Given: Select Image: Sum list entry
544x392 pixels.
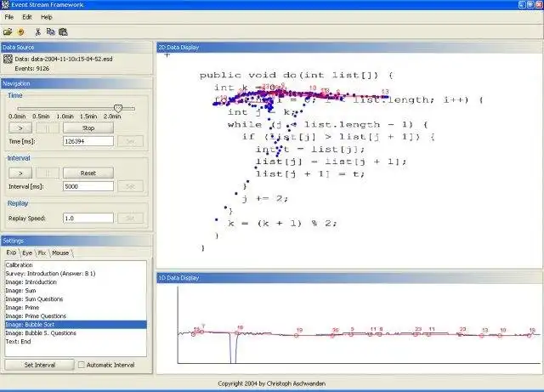Looking at the screenshot, I should 76,291.
